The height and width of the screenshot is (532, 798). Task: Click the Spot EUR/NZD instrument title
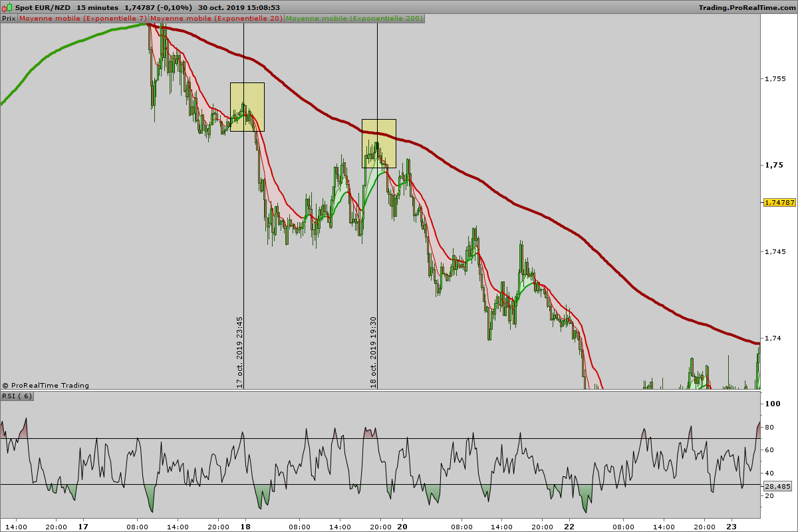(x=43, y=7)
